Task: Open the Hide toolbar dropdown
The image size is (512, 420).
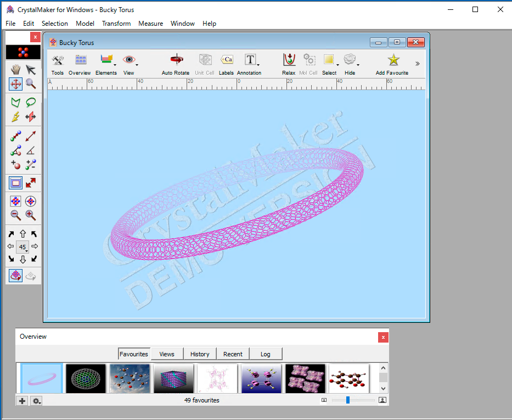Action: click(350, 64)
